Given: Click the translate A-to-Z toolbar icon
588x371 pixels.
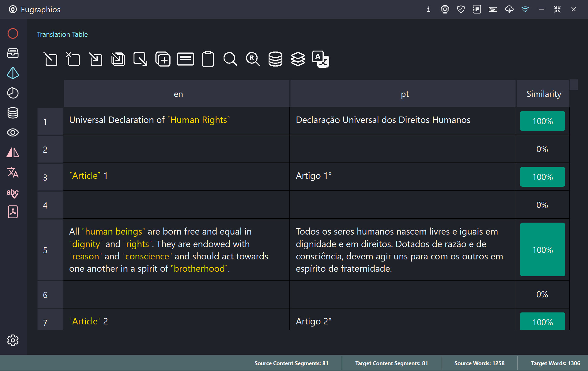Looking at the screenshot, I should point(320,59).
